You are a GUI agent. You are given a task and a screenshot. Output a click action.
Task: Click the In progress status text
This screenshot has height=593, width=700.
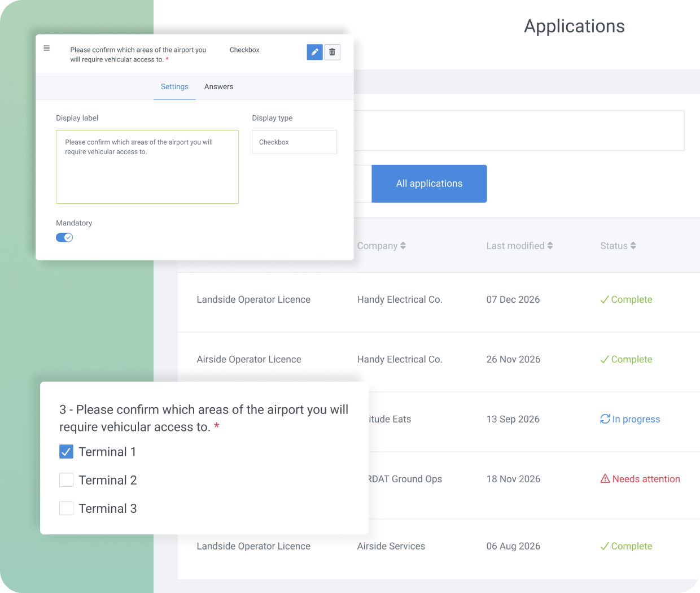click(636, 419)
